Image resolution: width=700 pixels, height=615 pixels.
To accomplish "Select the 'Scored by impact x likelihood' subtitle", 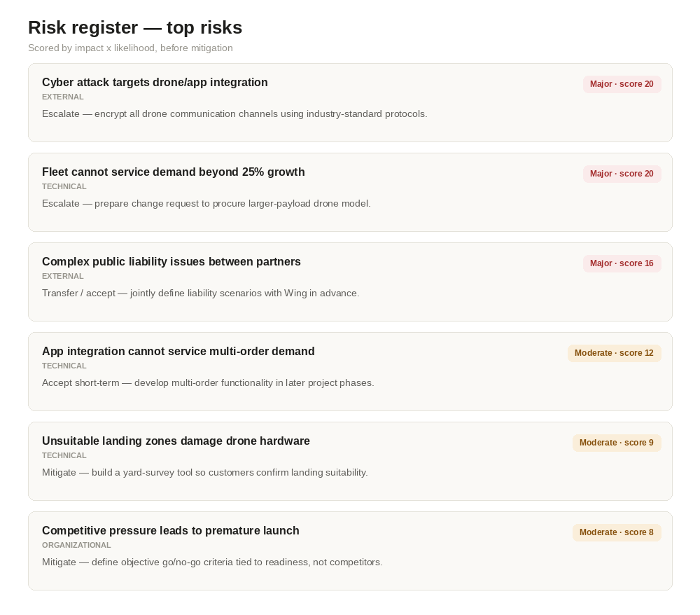I will [x=130, y=48].
